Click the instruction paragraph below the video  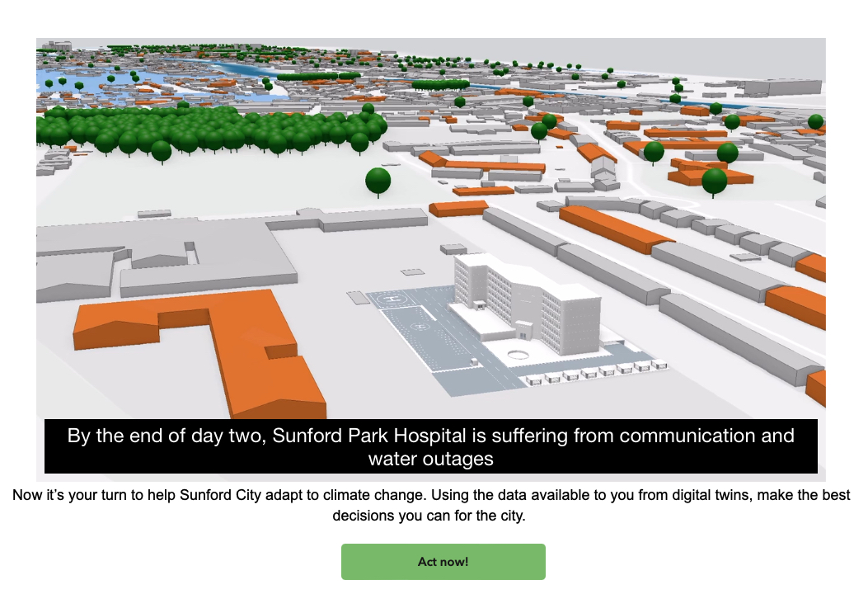431,505
